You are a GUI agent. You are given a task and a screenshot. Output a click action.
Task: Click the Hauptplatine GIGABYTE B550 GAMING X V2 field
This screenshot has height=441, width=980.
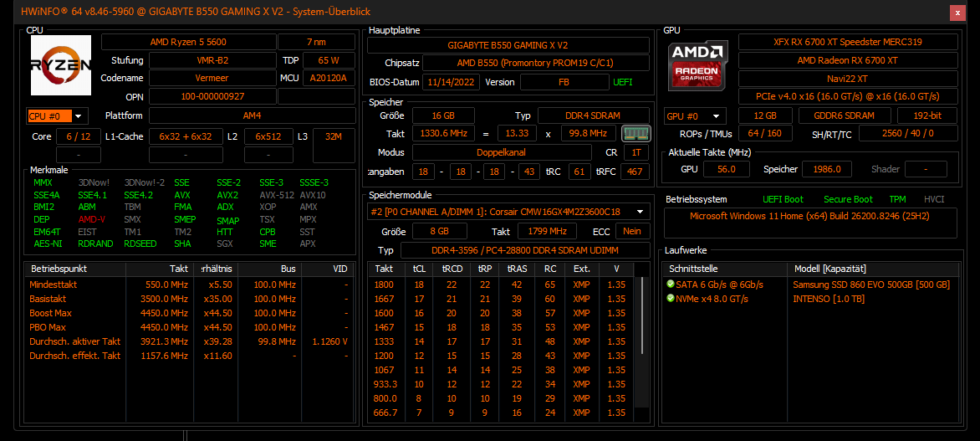tap(508, 45)
